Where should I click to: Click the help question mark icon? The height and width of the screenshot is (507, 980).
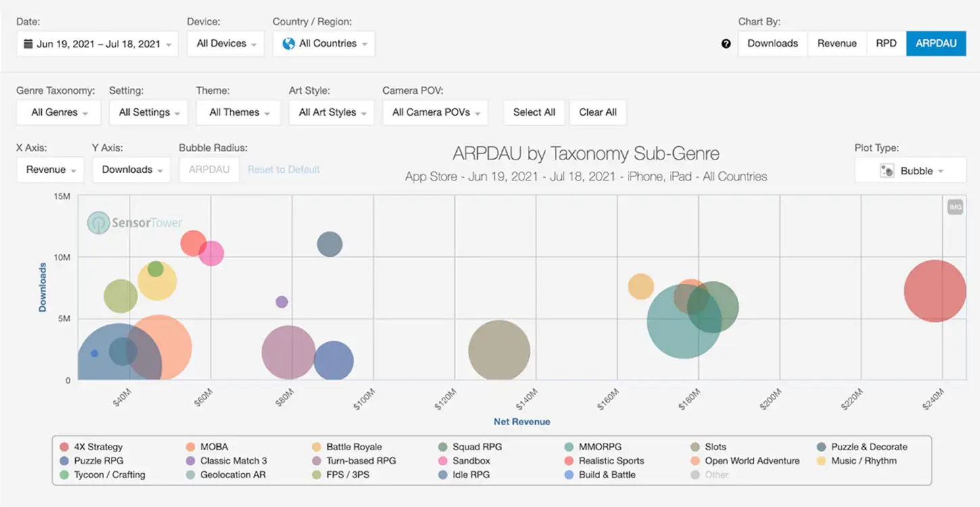pyautogui.click(x=726, y=44)
